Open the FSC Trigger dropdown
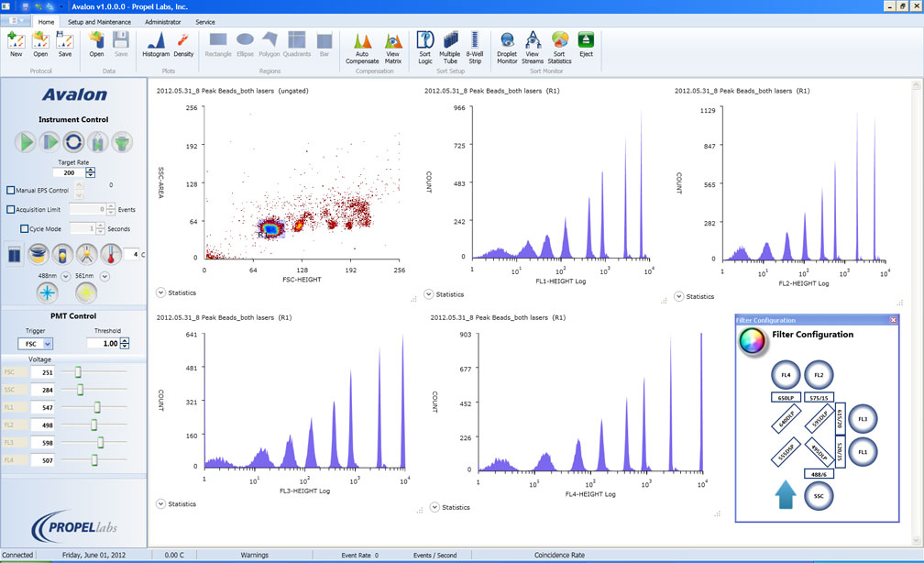Image resolution: width=924 pixels, height=563 pixels. [x=36, y=344]
